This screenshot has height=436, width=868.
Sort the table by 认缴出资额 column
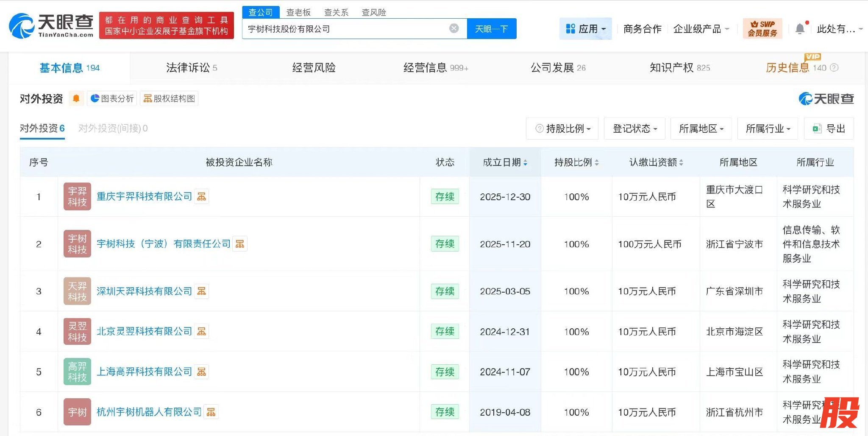pyautogui.click(x=681, y=162)
